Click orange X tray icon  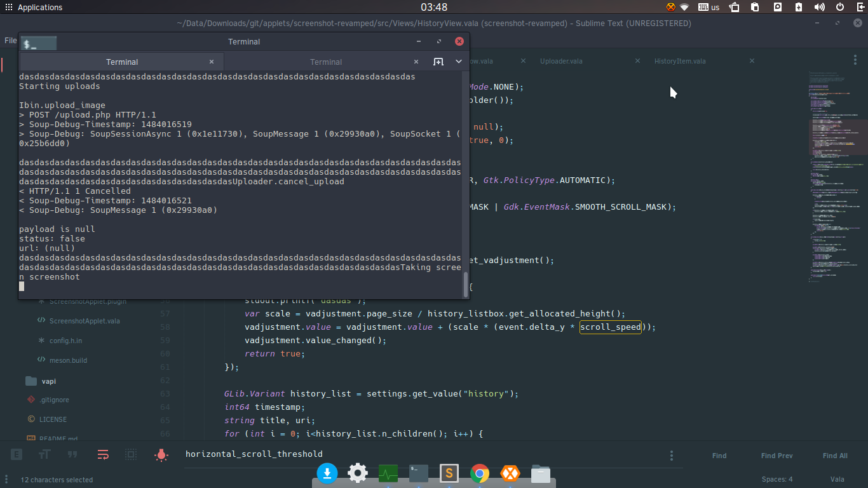(671, 8)
